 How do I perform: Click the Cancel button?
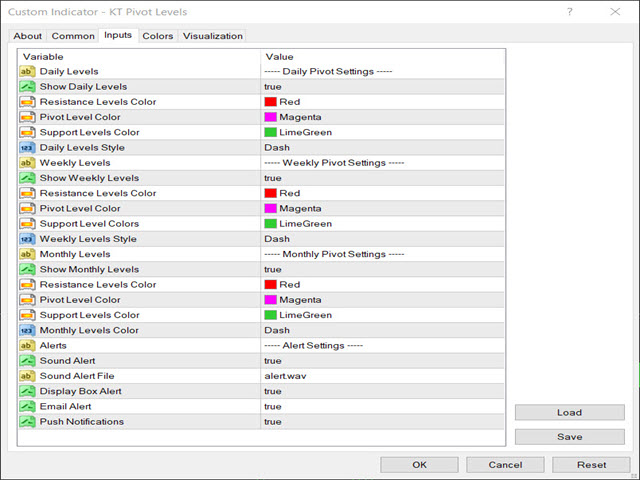pyautogui.click(x=505, y=464)
